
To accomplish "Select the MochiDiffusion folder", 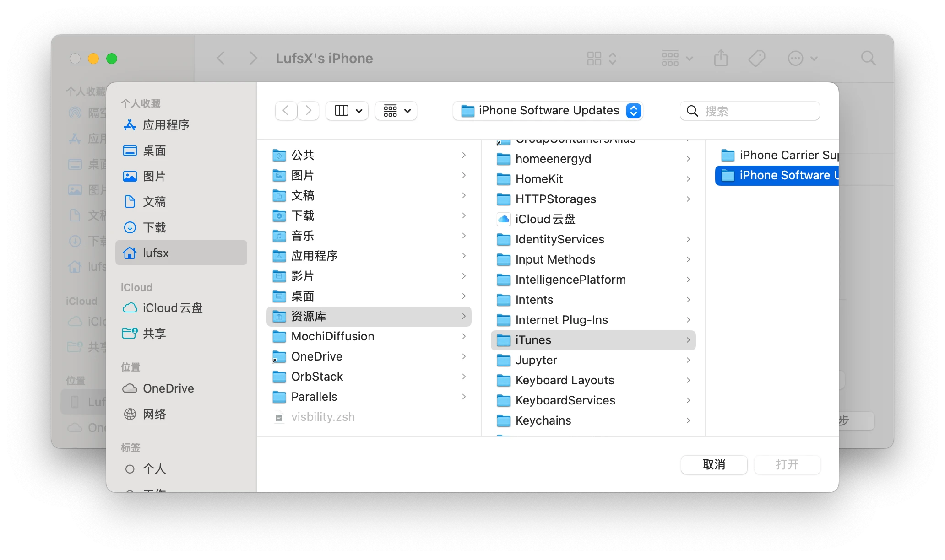I will coord(332,336).
